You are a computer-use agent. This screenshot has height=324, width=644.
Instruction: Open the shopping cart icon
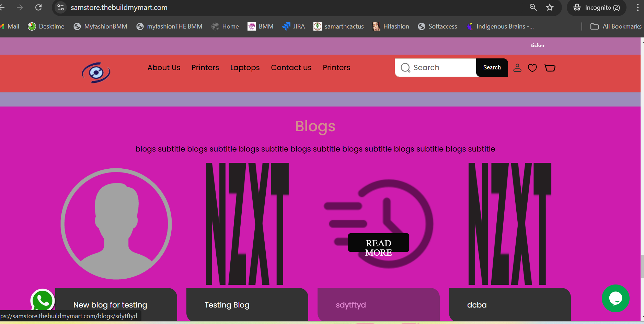pyautogui.click(x=550, y=68)
